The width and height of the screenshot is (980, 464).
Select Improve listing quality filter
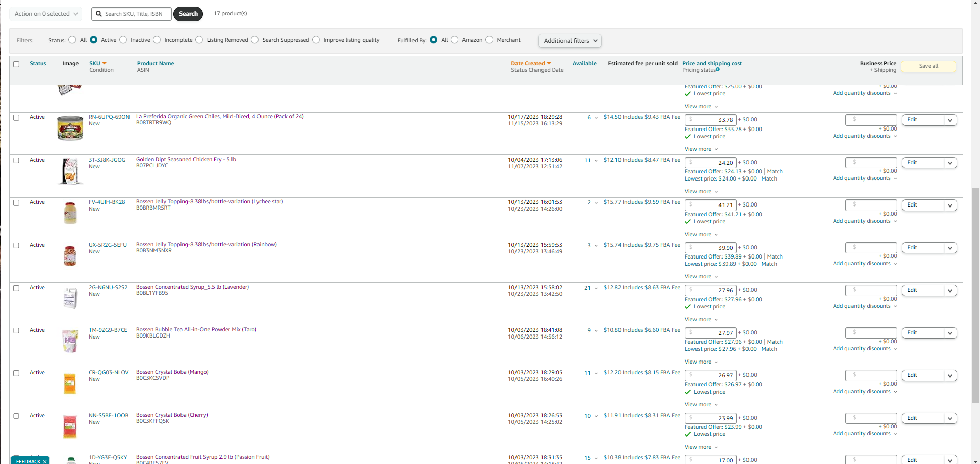(316, 40)
